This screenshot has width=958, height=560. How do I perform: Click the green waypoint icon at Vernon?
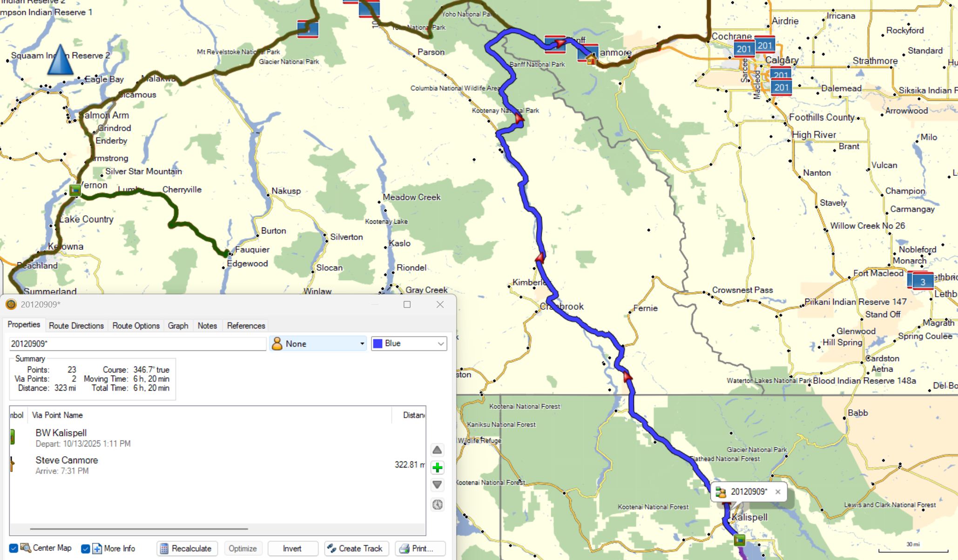coord(75,190)
